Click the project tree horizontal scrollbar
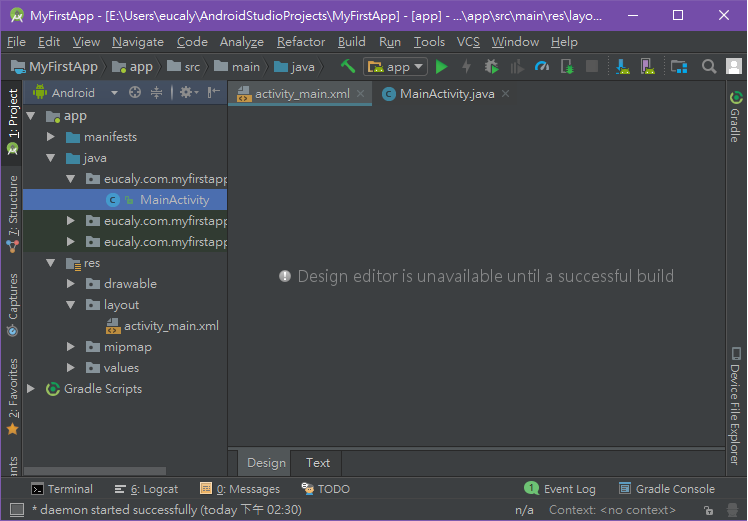The image size is (748, 521). pos(95,471)
